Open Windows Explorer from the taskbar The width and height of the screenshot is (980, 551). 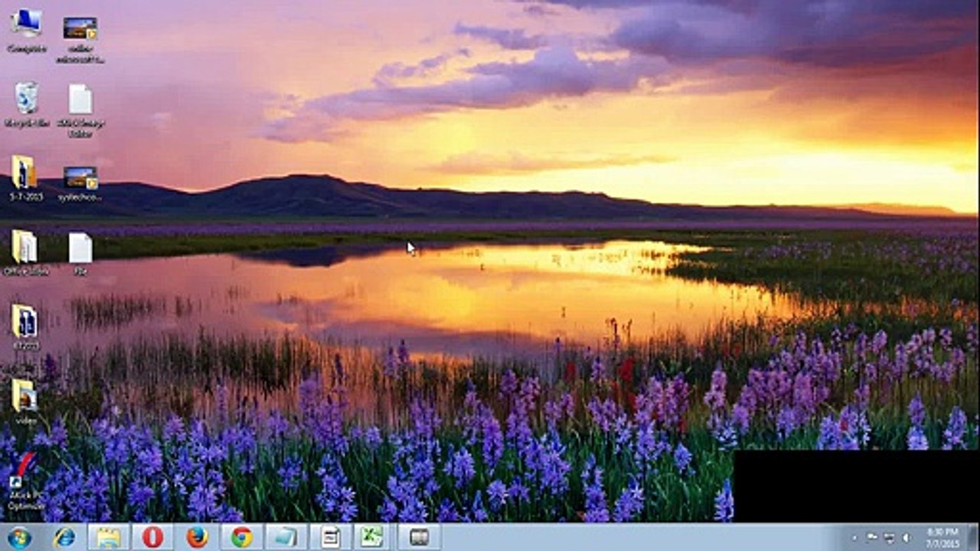(x=109, y=538)
